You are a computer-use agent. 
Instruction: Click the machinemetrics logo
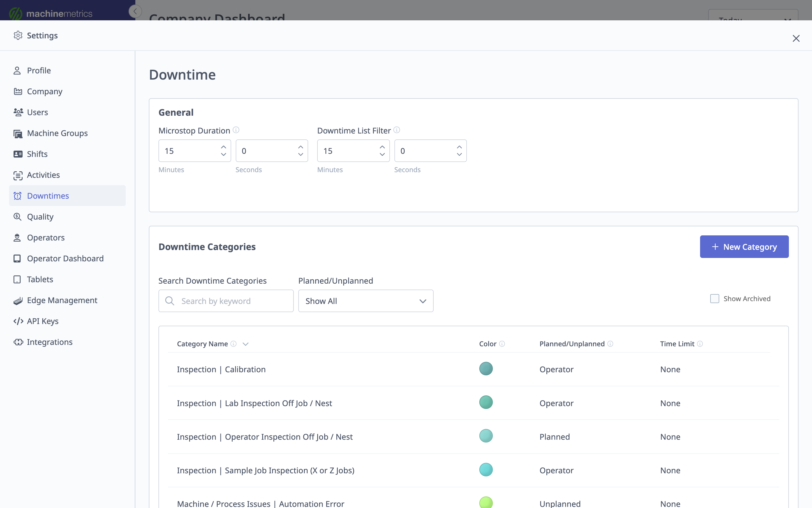tap(50, 14)
